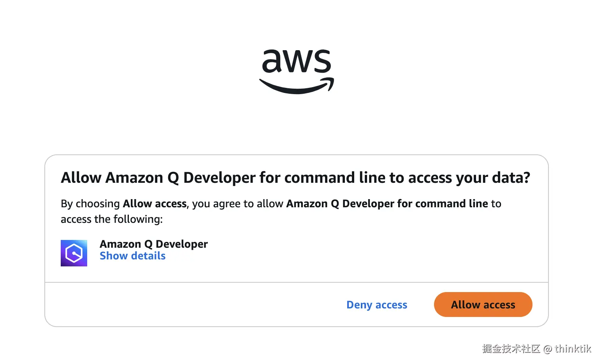
Task: Click bold 'Amazon Q Developer for command line' description text
Action: [x=387, y=204]
